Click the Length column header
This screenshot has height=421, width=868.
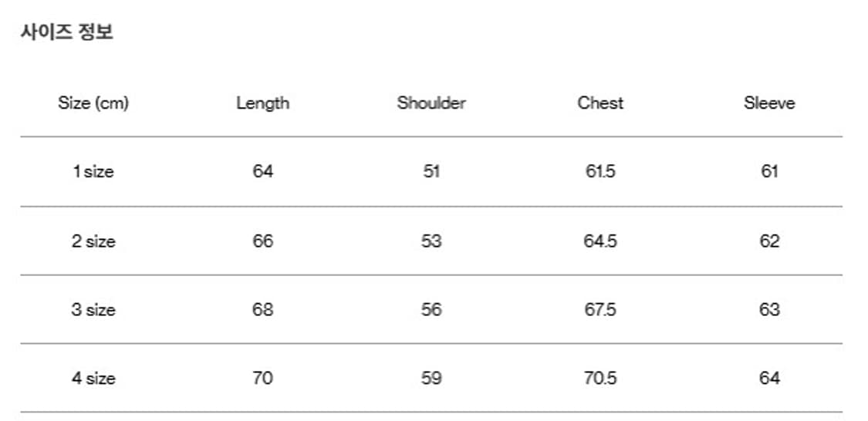click(x=262, y=103)
